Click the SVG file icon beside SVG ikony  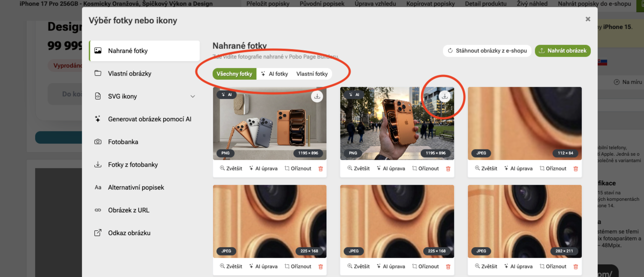pos(98,96)
